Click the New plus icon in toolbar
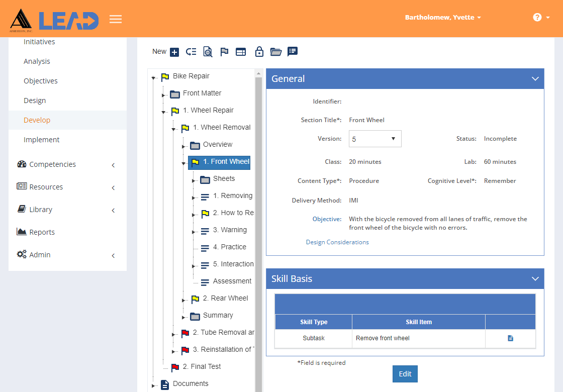The image size is (563, 392). tap(174, 52)
